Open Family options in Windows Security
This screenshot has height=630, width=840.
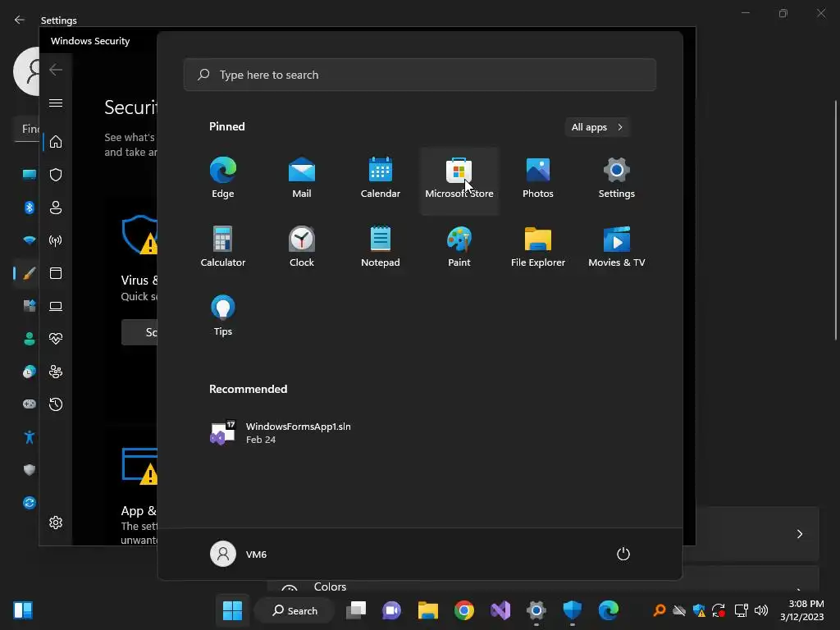(x=56, y=372)
